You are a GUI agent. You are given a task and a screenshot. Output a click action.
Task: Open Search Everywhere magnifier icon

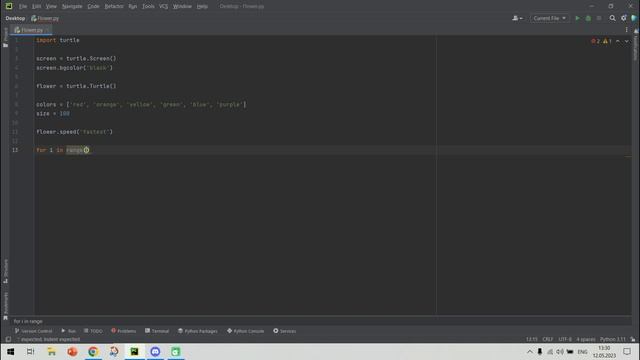click(x=612, y=18)
